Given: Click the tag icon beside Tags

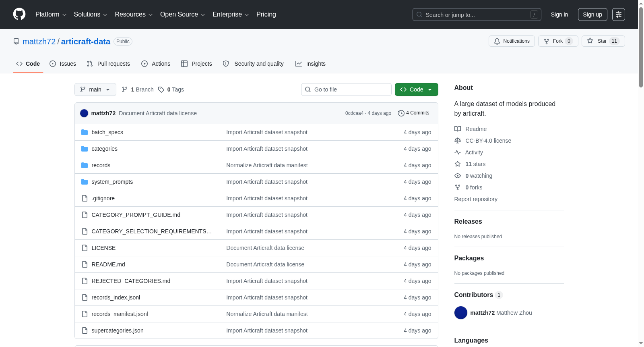Looking at the screenshot, I should point(161,89).
